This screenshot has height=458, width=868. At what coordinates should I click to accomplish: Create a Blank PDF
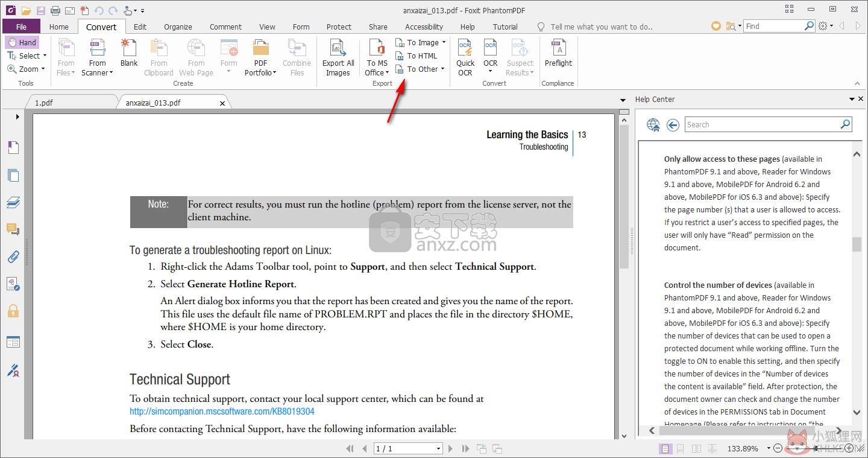tap(129, 52)
